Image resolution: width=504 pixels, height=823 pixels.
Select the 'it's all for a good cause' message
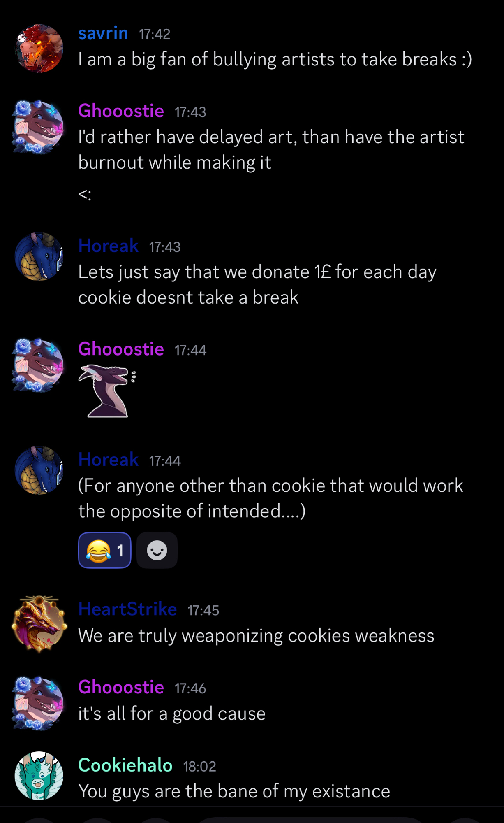pos(172,714)
